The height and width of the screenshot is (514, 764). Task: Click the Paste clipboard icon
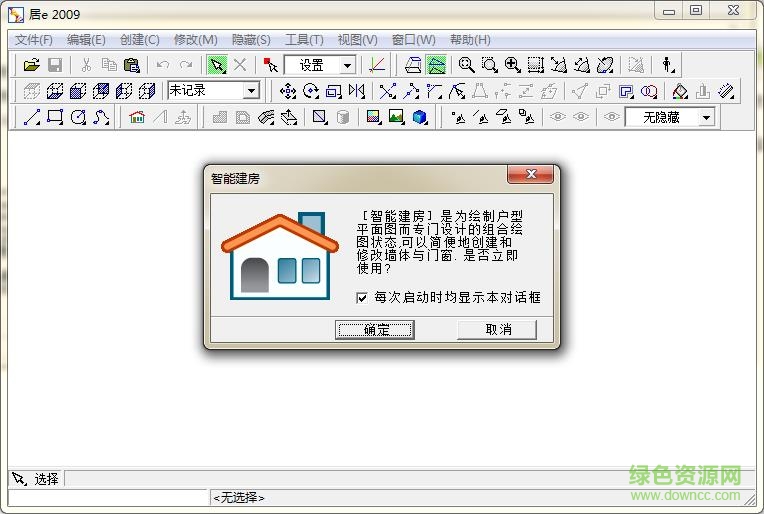coord(132,65)
